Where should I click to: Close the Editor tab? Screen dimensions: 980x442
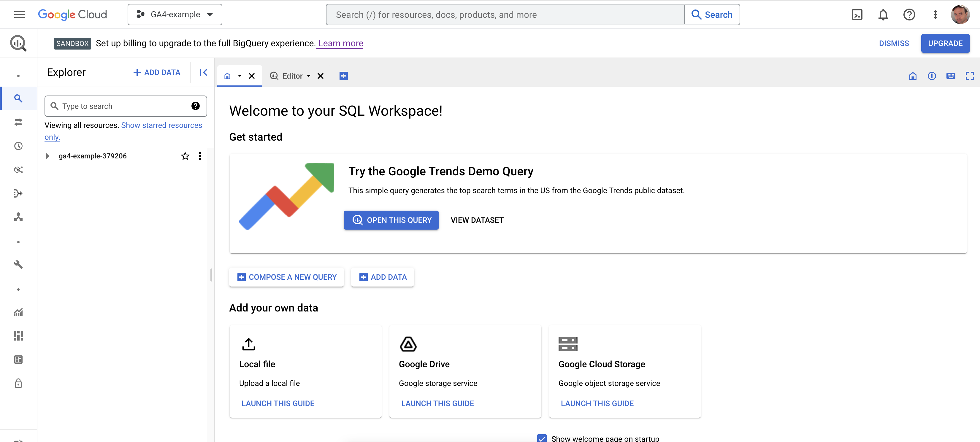320,76
